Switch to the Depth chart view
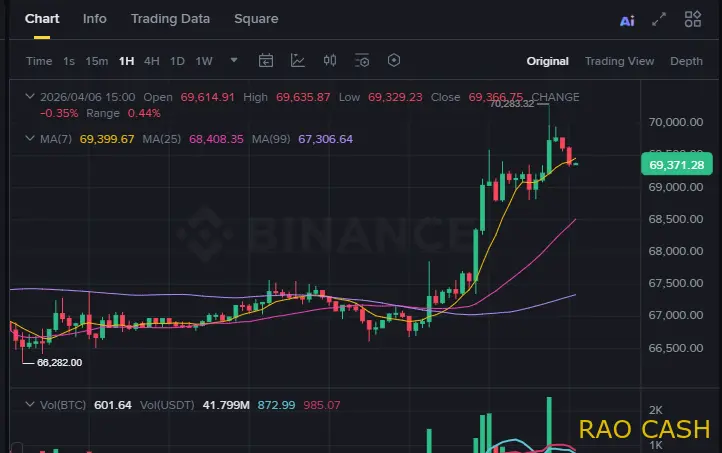 pos(686,61)
